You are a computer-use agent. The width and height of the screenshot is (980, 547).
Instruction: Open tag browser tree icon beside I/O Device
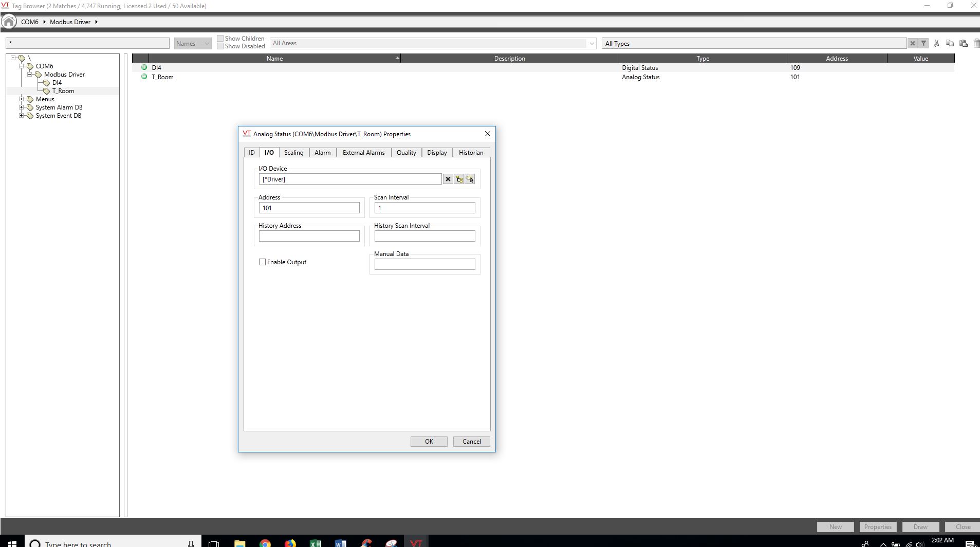click(x=459, y=179)
